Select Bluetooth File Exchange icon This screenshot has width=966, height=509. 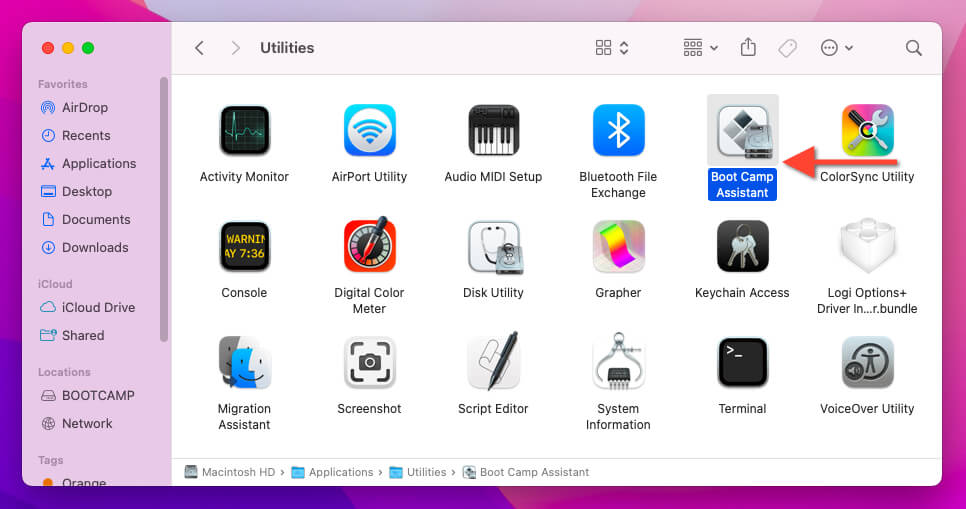tap(619, 130)
